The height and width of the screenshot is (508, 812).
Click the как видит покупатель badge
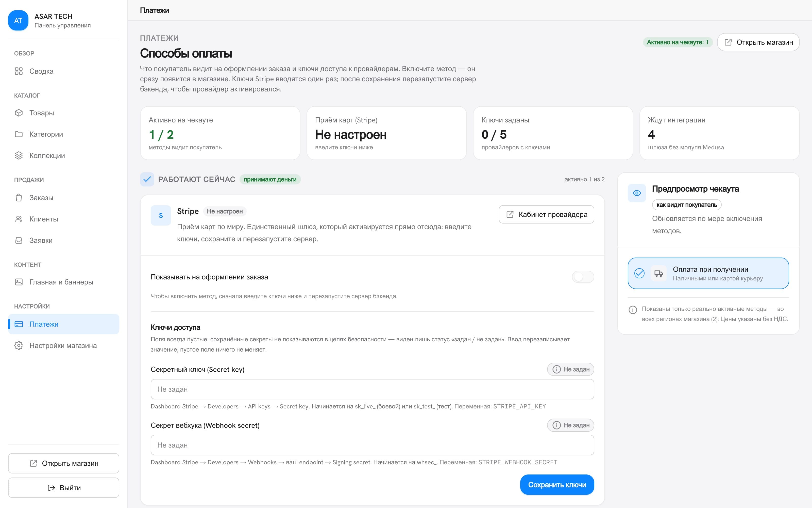pyautogui.click(x=686, y=205)
